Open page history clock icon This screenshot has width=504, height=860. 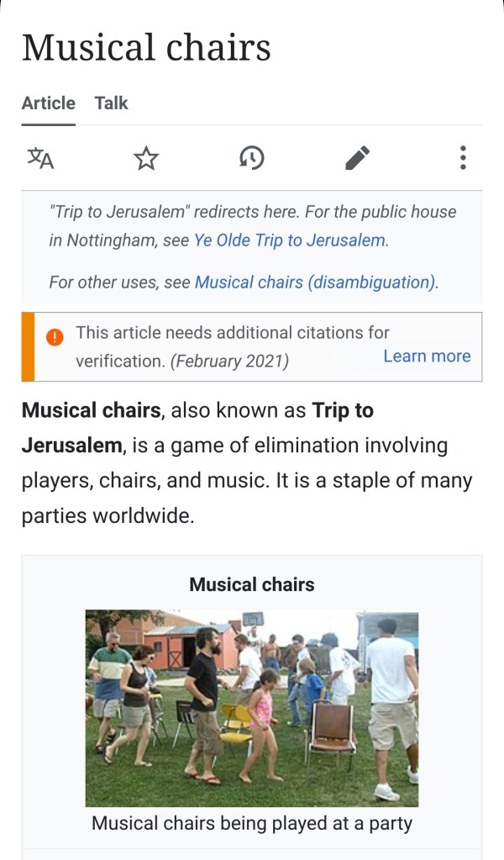tap(252, 157)
